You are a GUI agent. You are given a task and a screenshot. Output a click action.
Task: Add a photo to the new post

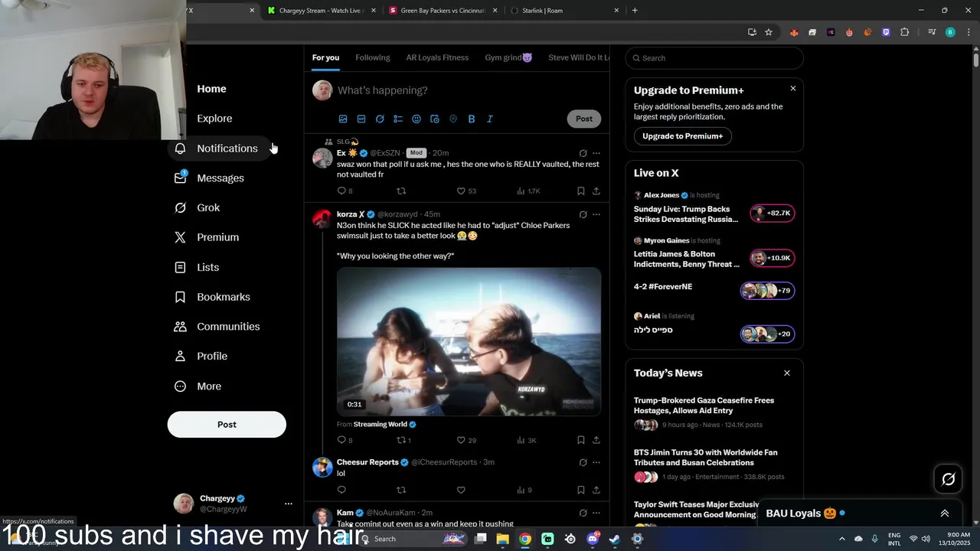point(343,119)
